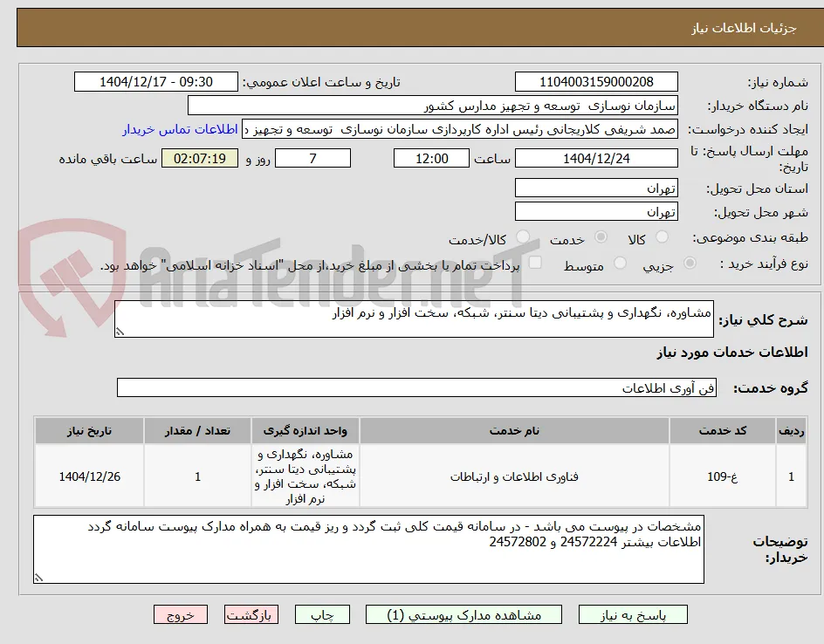
Task: Select the کالا/خدمت radio button
Action: [522, 237]
